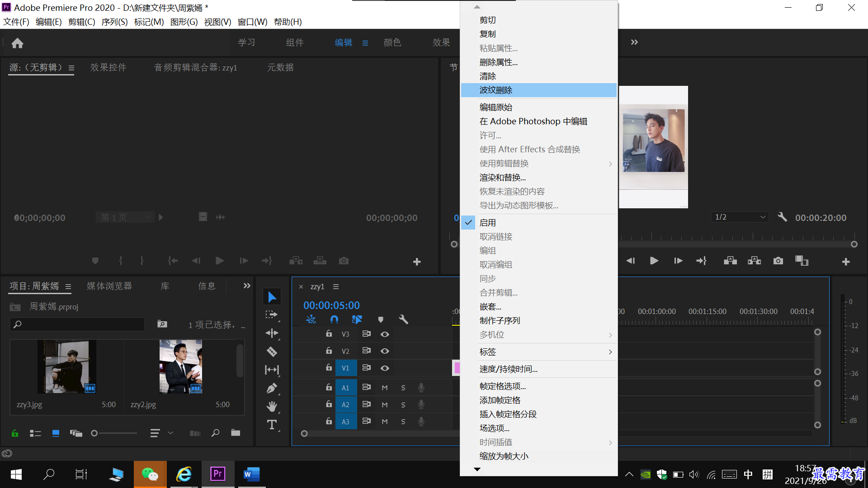Toggle insert sequences as nests
This screenshot has height=488, width=868.
(311, 319)
